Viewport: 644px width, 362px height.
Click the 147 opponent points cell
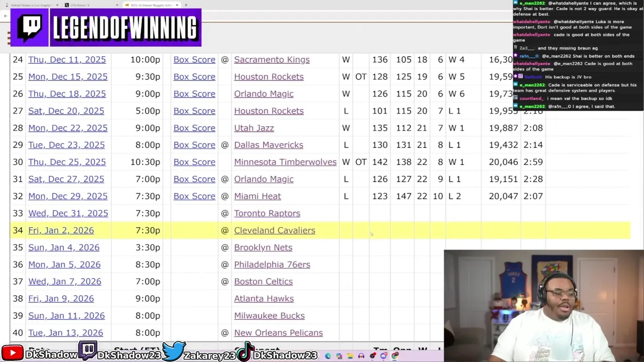click(x=404, y=197)
